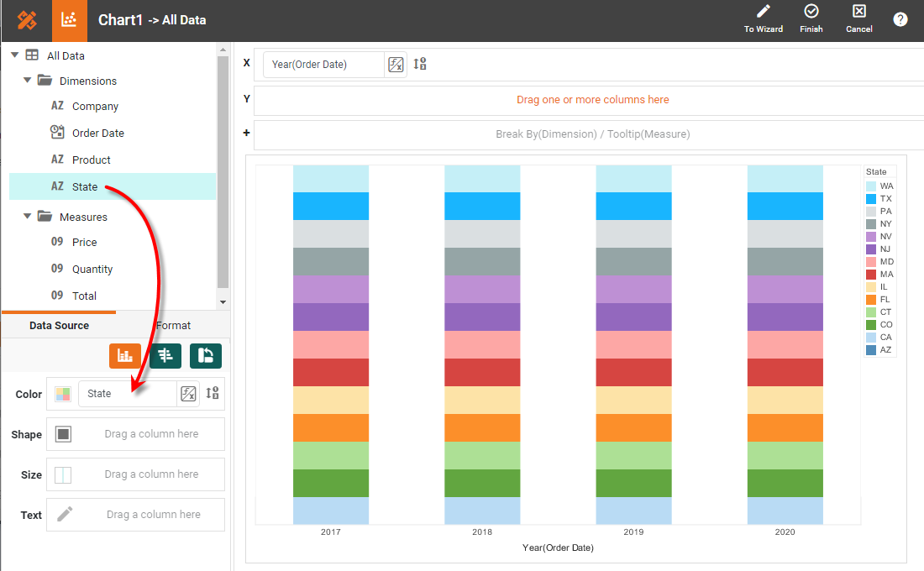This screenshot has width=924, height=571.
Task: Click the Y axis column drop area
Action: (x=592, y=100)
